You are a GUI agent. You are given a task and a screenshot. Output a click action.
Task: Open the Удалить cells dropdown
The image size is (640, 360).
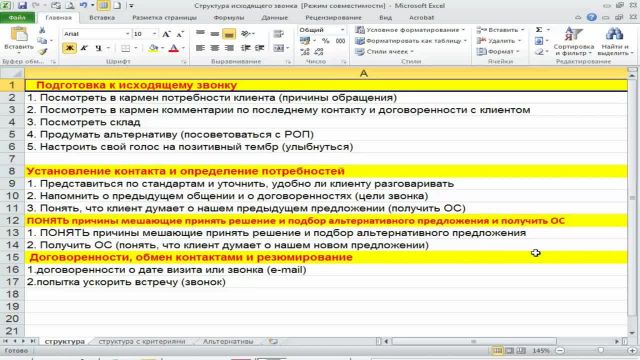click(x=499, y=41)
